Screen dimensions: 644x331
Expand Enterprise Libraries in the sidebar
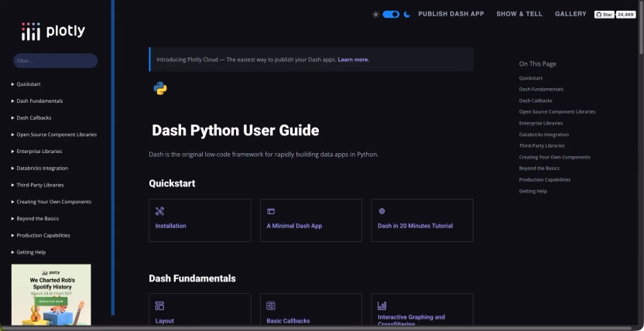(36, 152)
